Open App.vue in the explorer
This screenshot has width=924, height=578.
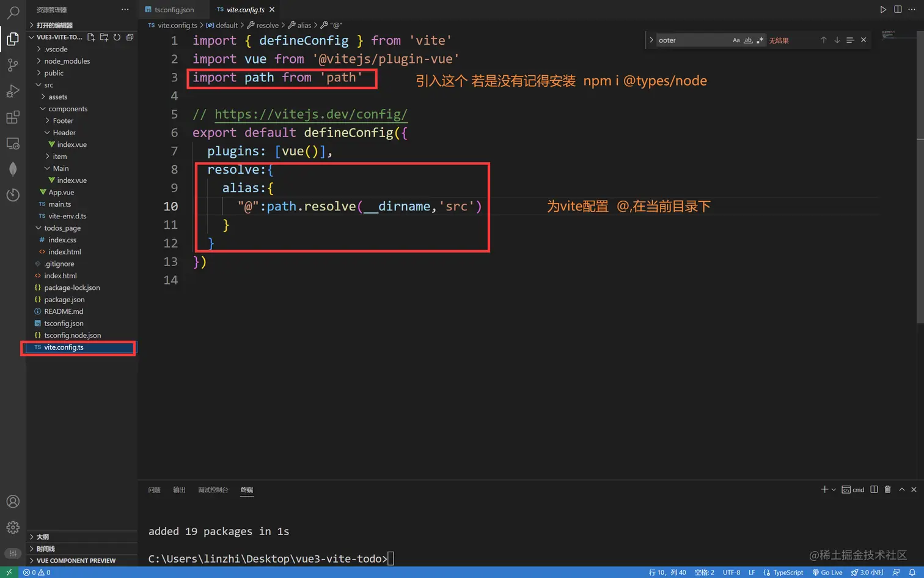pyautogui.click(x=61, y=192)
